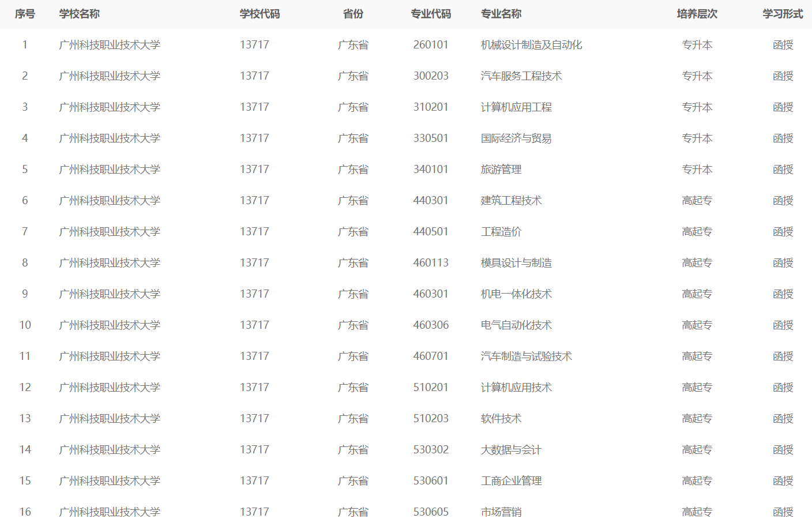The width and height of the screenshot is (812, 526).
Task: Click the 专业代码 column header
Action: coord(431,14)
